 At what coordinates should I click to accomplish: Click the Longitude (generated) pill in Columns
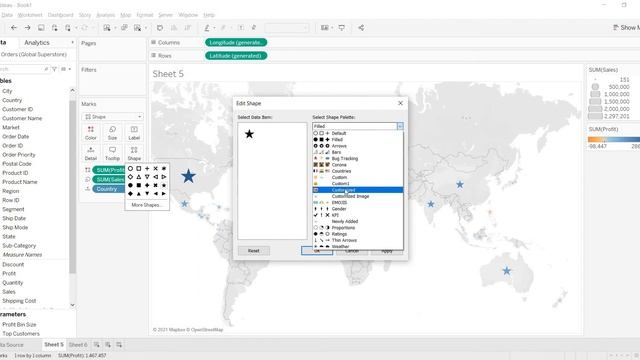[236, 42]
